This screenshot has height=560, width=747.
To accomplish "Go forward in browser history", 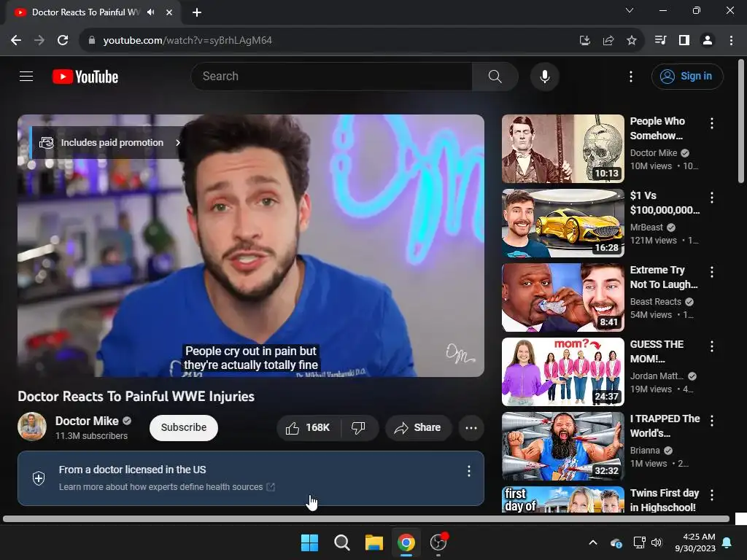I will 39,41.
